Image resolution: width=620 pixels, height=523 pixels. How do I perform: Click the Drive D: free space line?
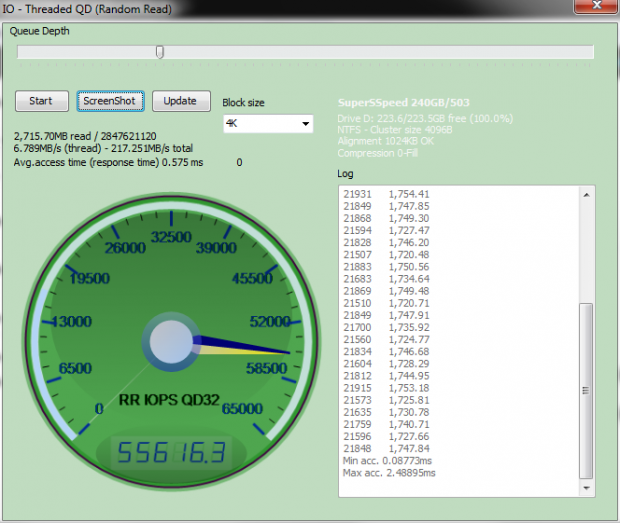(425, 119)
